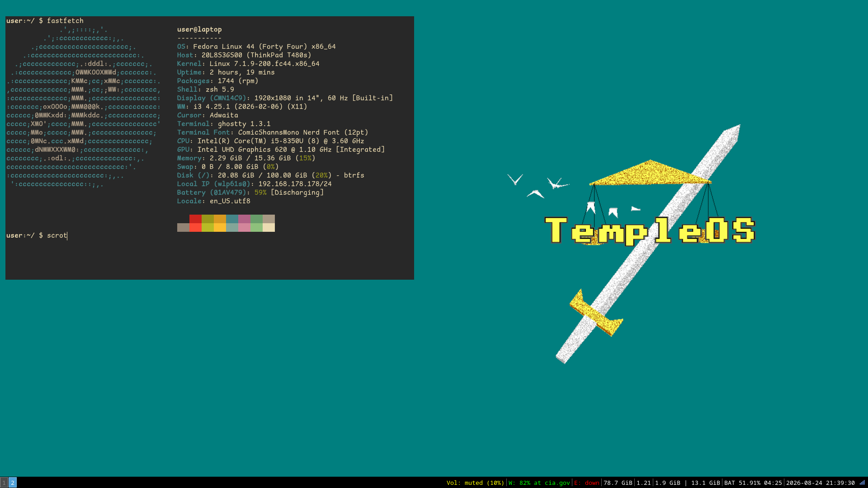868x488 pixels.
Task: Click the olive swatch in the top palette row
Action: [208, 219]
